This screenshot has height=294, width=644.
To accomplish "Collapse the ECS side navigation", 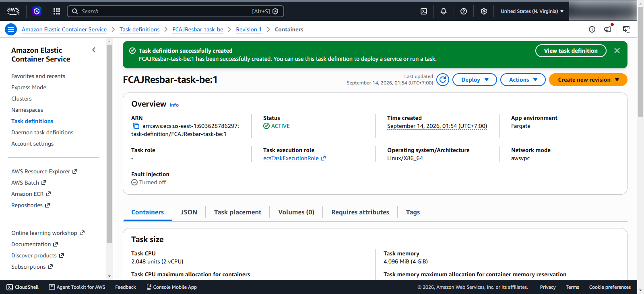I will pos(94,50).
